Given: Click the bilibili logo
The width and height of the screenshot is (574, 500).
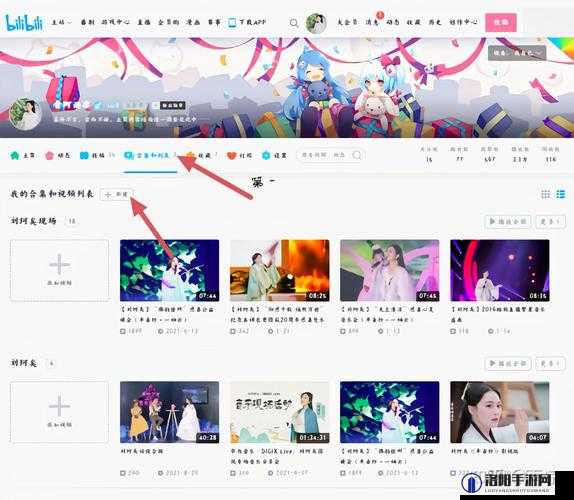Looking at the screenshot, I should pyautogui.click(x=24, y=23).
